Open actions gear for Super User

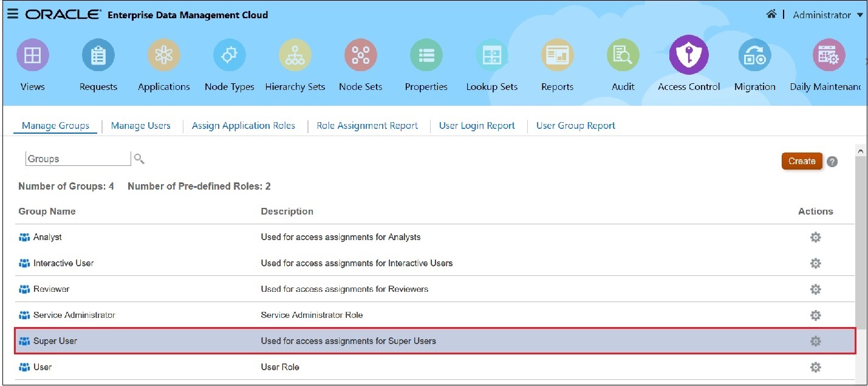coord(816,342)
